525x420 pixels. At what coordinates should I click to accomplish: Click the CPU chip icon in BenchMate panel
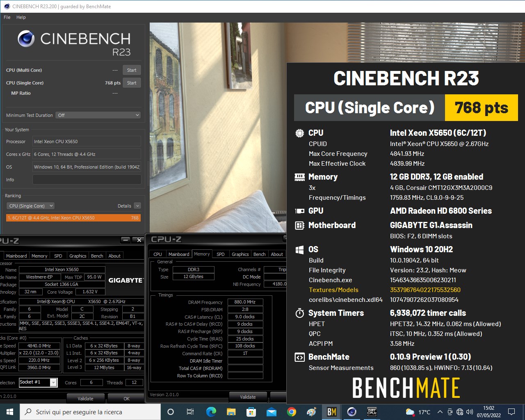[x=299, y=133]
